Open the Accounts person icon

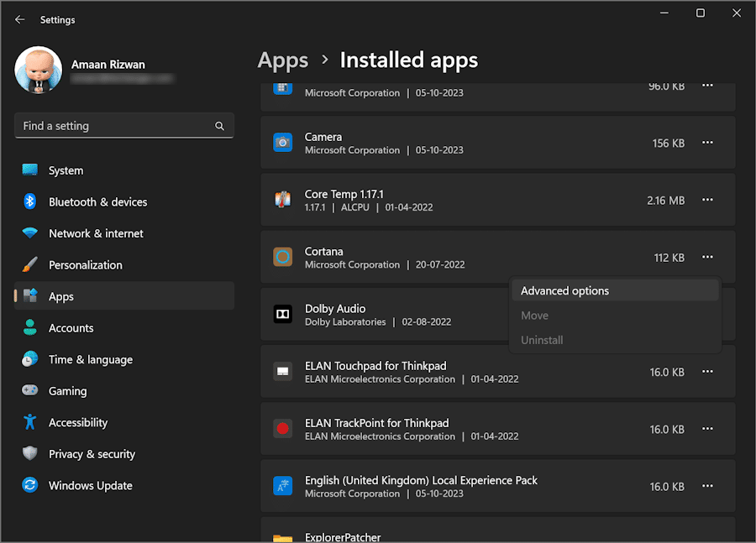click(30, 327)
